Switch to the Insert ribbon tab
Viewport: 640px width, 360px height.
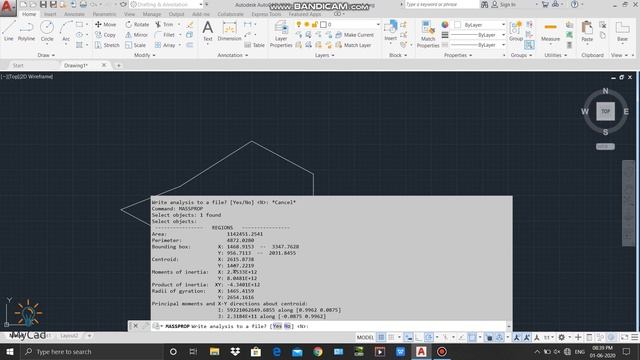[50, 14]
